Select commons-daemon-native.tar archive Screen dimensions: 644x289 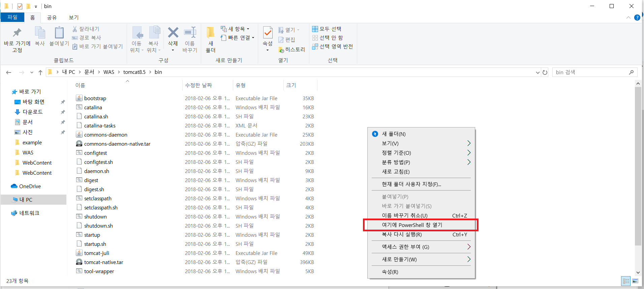117,144
